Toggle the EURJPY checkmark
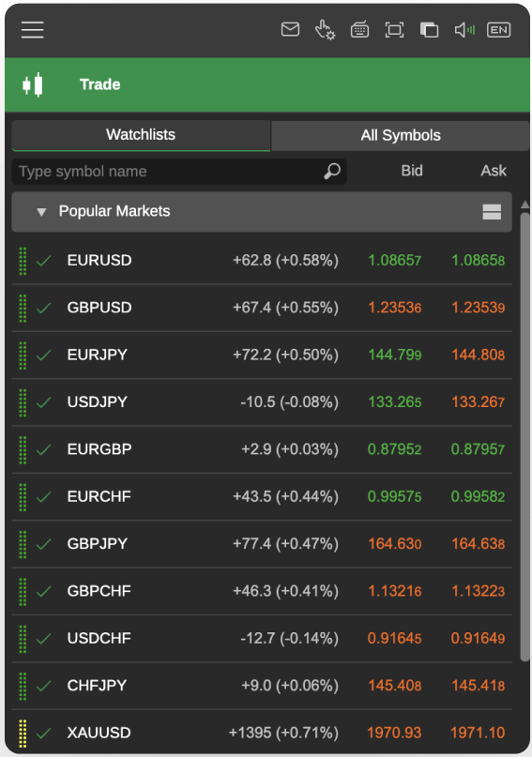The width and height of the screenshot is (532, 757). point(44,356)
